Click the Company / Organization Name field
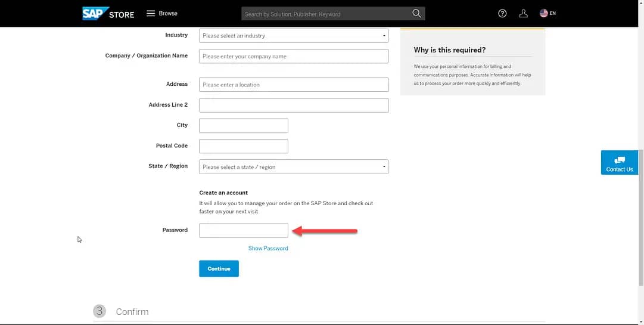Image resolution: width=644 pixels, height=325 pixels. (x=294, y=56)
